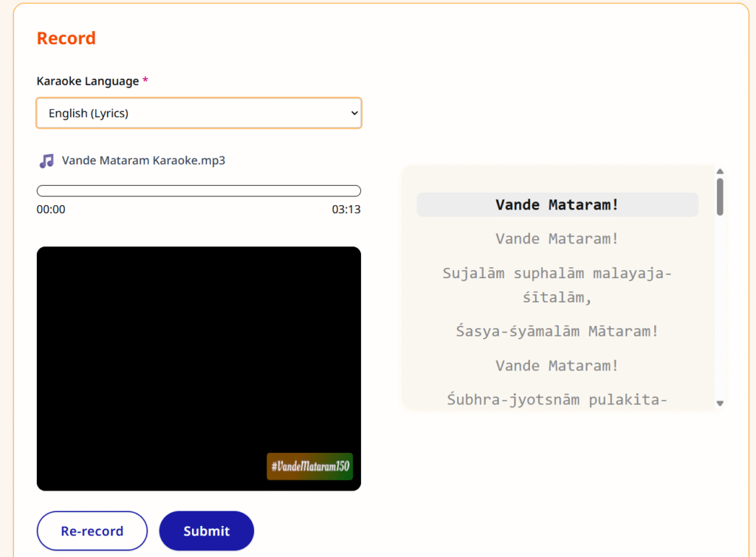Click the lyrics panel scroll-up arrow
This screenshot has width=756, height=557.
point(720,172)
